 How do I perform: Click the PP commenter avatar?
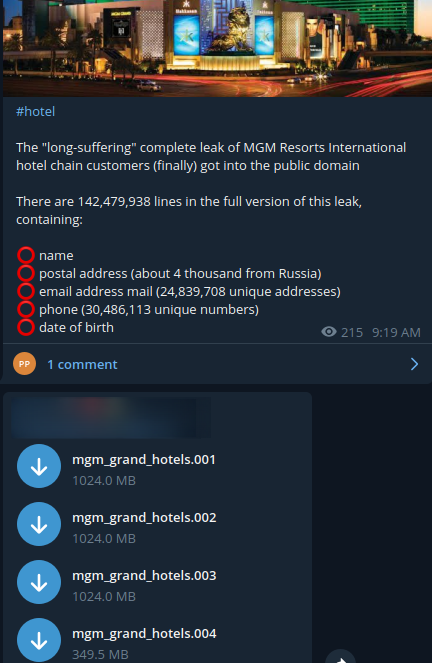point(25,364)
